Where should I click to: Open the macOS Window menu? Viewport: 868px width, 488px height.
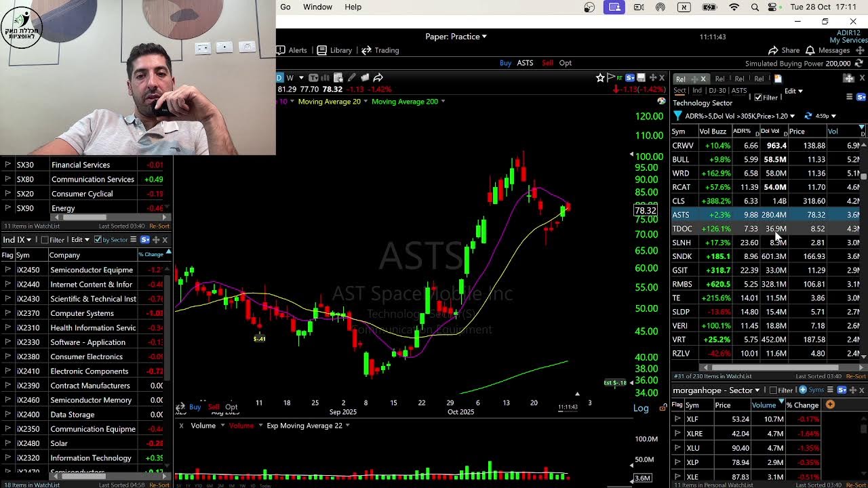coord(317,7)
